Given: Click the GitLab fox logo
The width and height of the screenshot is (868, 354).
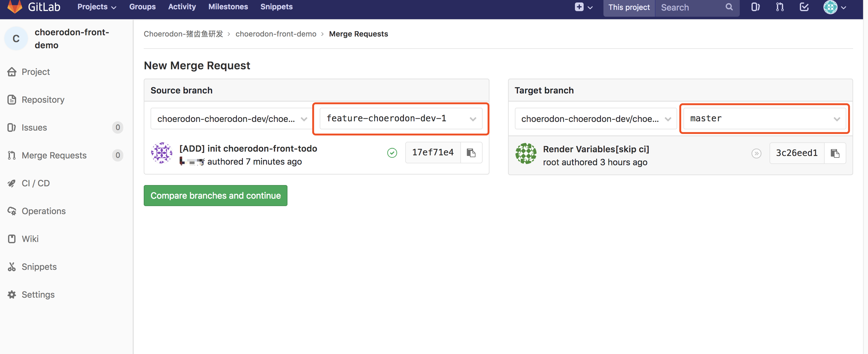Looking at the screenshot, I should point(15,6).
